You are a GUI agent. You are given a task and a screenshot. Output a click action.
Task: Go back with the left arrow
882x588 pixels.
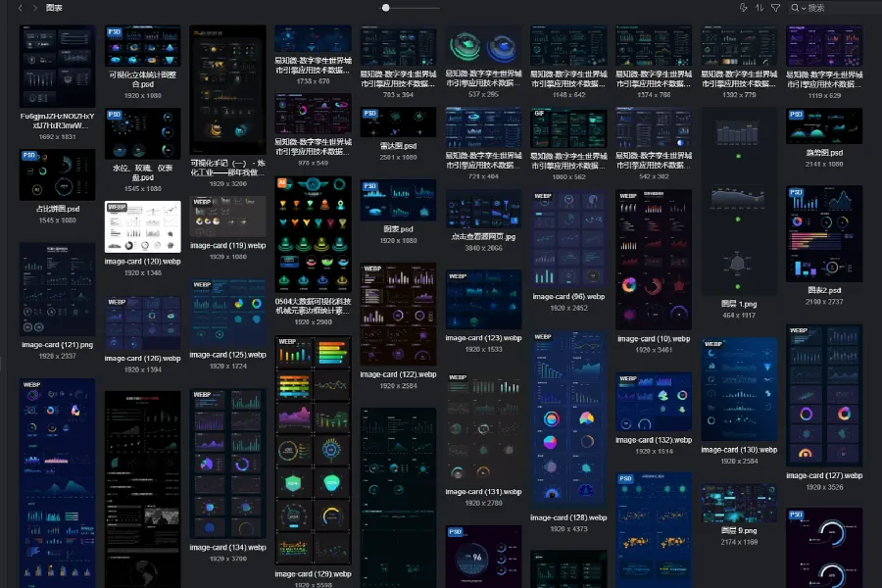point(20,8)
